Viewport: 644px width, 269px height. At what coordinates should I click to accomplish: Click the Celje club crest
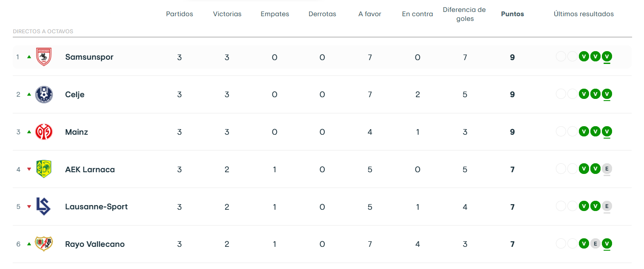(x=43, y=94)
